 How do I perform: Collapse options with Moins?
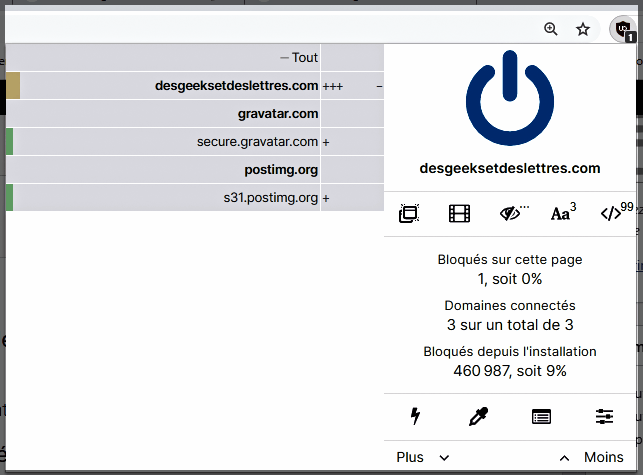[592, 457]
